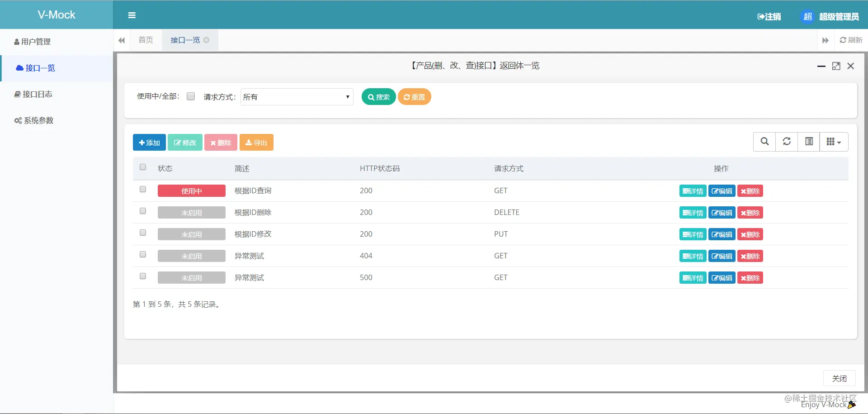Screen dimensions: 868x414
Task: Click 未启用 status of 404 row
Action: [x=192, y=256]
